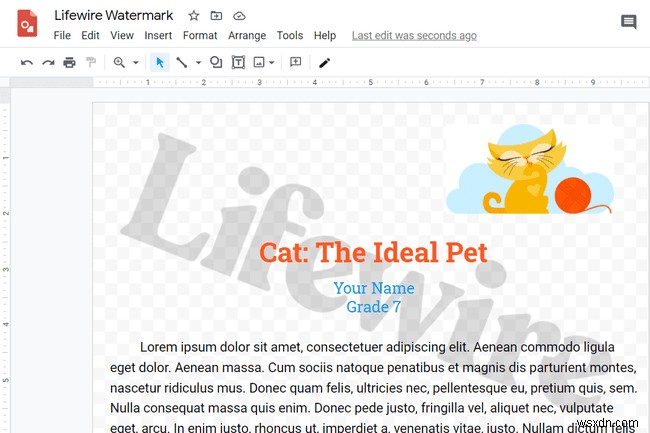Image resolution: width=650 pixels, height=433 pixels.
Task: Open the File menu
Action: pos(62,36)
